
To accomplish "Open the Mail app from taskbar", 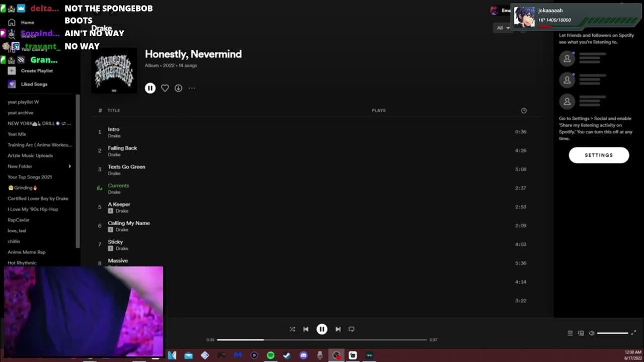I will pos(188,355).
